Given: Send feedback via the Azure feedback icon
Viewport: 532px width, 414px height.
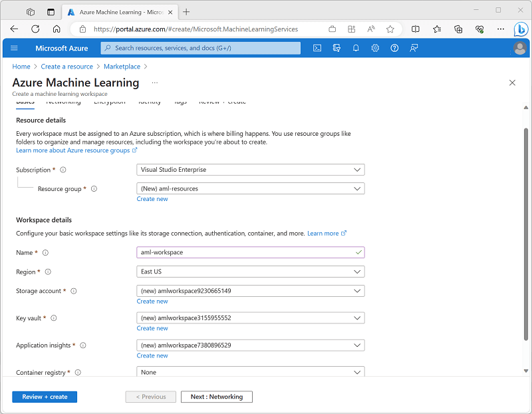Looking at the screenshot, I should pos(412,48).
